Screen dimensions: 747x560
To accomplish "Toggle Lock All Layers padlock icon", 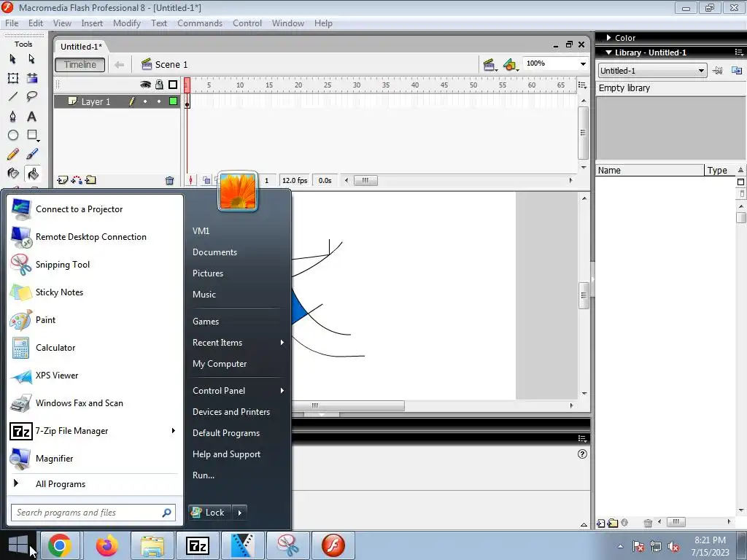I will 159,85.
